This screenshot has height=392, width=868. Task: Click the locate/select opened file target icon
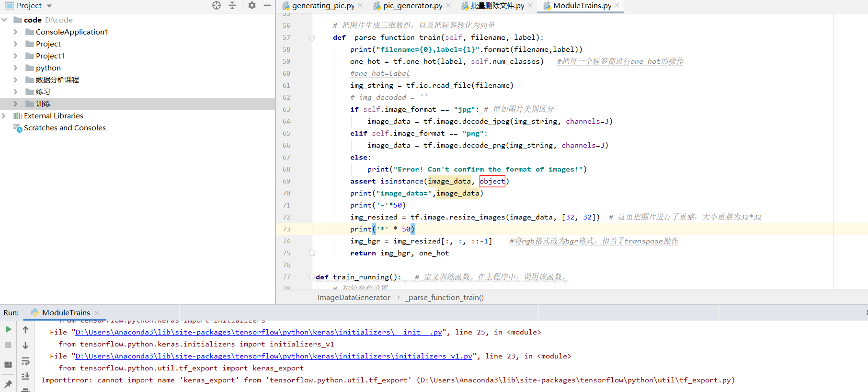[x=217, y=5]
